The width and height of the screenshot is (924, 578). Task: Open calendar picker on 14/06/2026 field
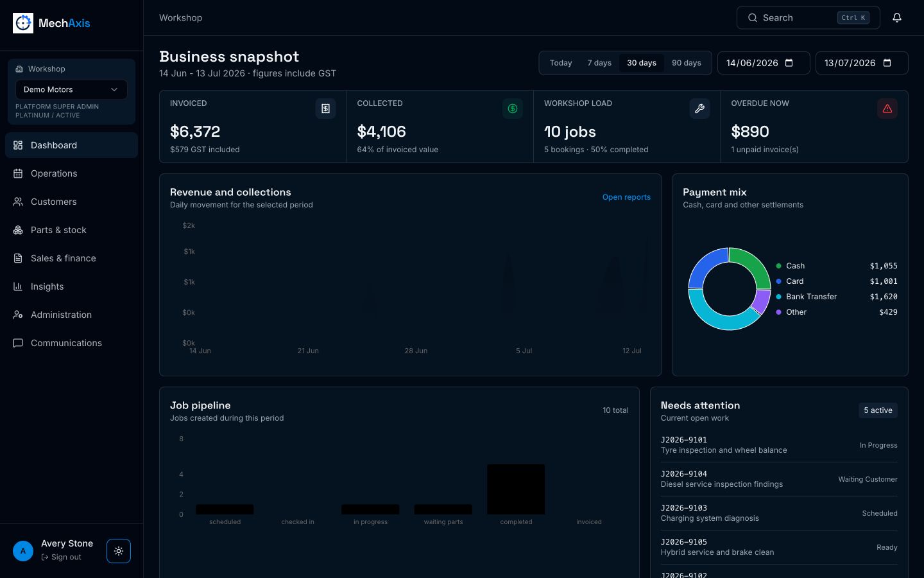pos(789,63)
